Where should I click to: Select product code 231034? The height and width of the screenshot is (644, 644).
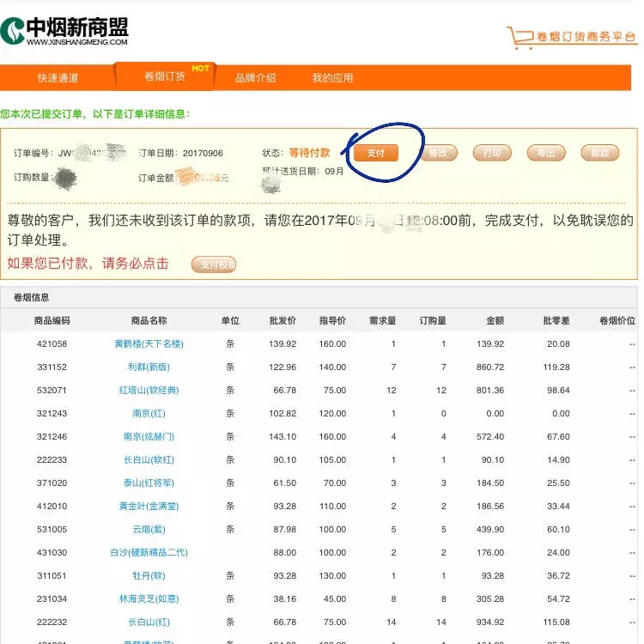(52, 598)
